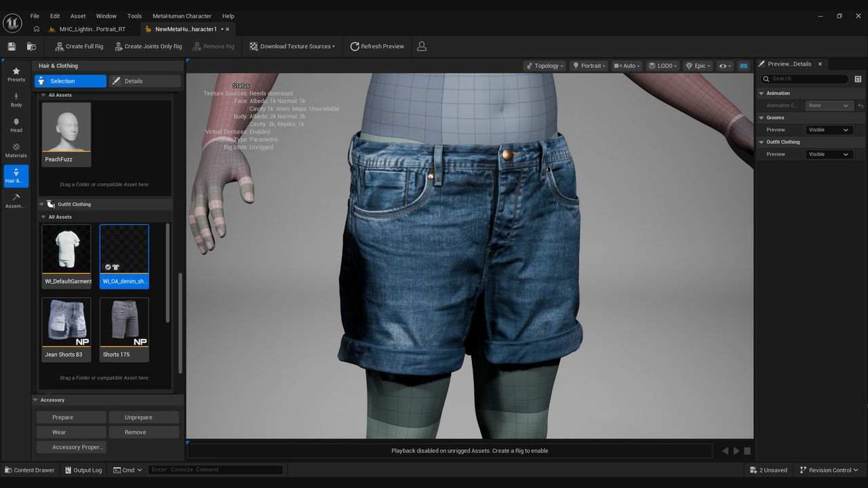Click the 2 Unsaved indicator
The height and width of the screenshot is (488, 868).
coord(769,470)
